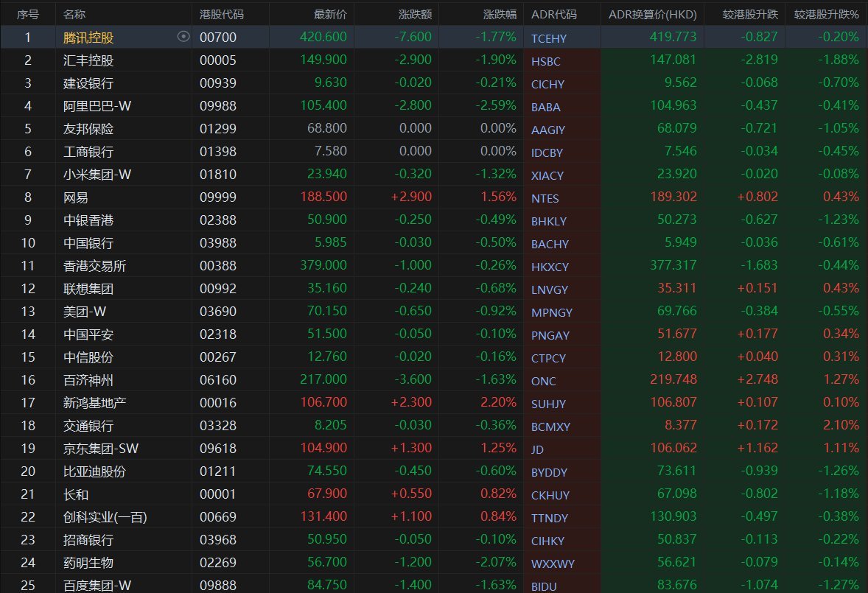Sort by 涨跌幅 column header

click(500, 15)
